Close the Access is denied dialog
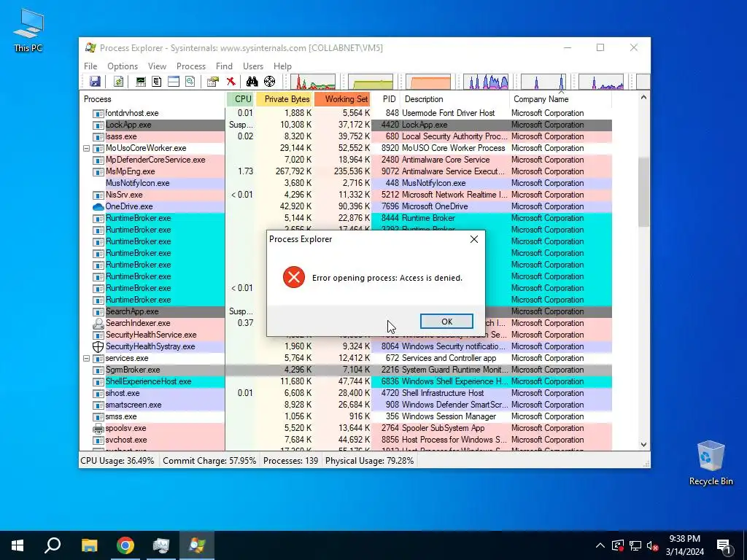The image size is (747, 560). (x=474, y=239)
